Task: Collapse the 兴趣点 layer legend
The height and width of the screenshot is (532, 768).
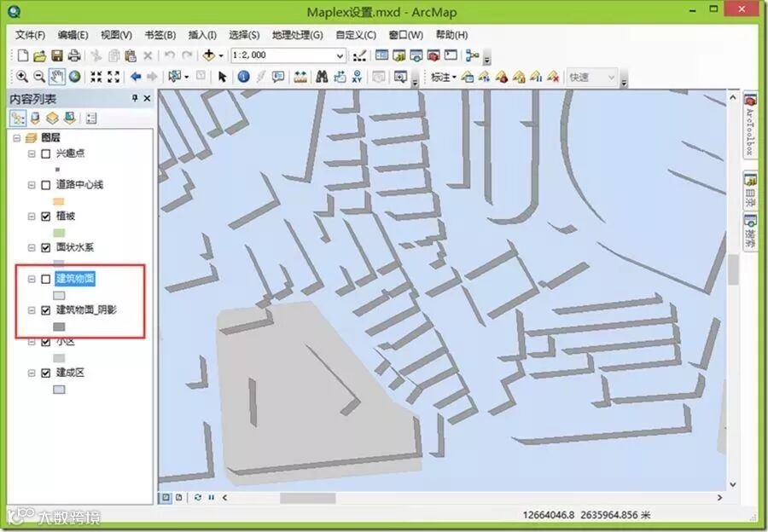Action: 32,153
